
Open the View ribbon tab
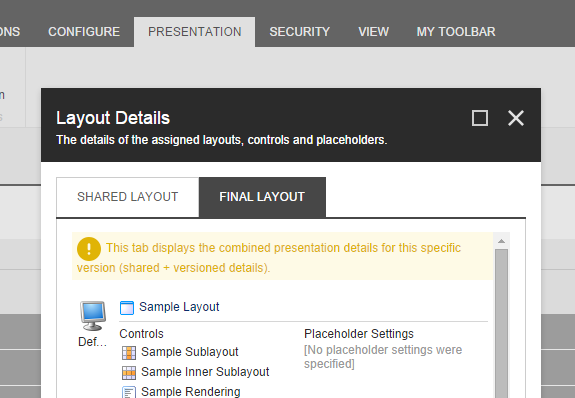(373, 32)
